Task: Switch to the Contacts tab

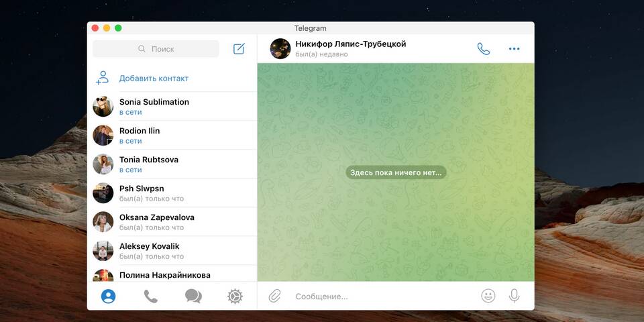Action: [108, 296]
